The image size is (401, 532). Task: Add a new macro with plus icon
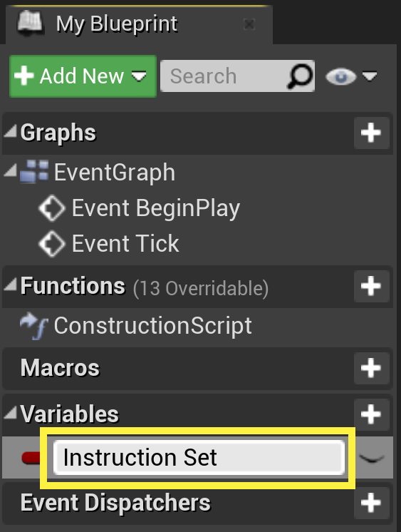click(372, 368)
